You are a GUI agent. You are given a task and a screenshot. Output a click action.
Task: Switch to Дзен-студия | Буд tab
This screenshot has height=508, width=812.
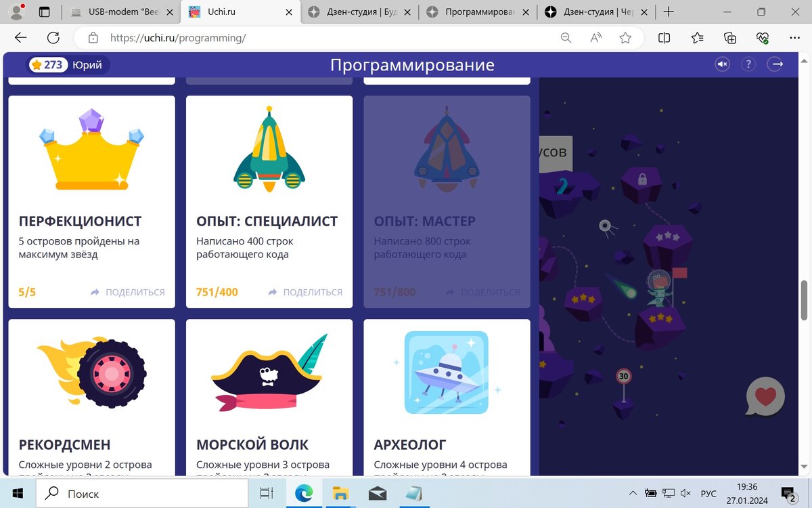click(x=359, y=12)
